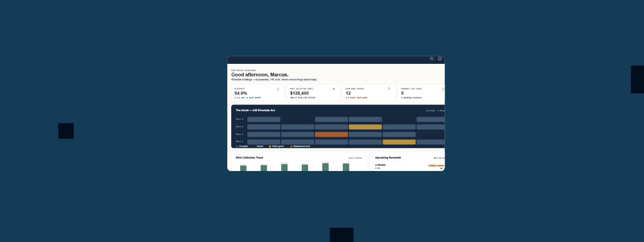Click the Vacant legend label
644x242 pixels.
(x=260, y=146)
